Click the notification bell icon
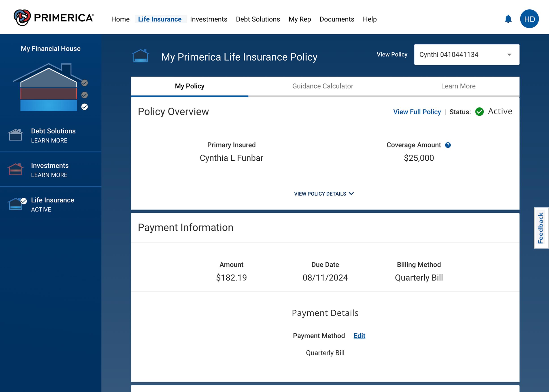 click(x=508, y=19)
